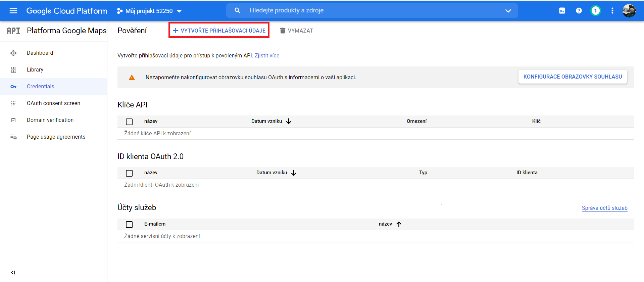Select all checkbox in OAuth 2.0 clients table
Screen dimensions: 644x282
[x=129, y=173]
